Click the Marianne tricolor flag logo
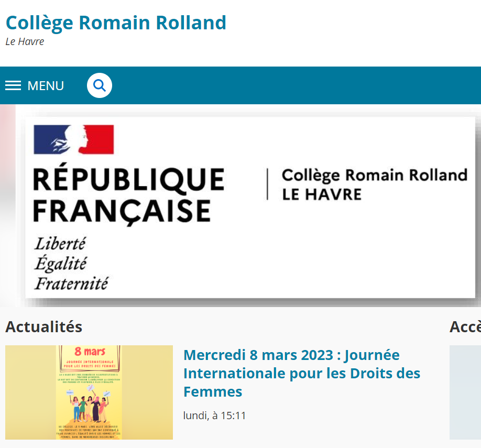This screenshot has width=481, height=448. coord(74,139)
